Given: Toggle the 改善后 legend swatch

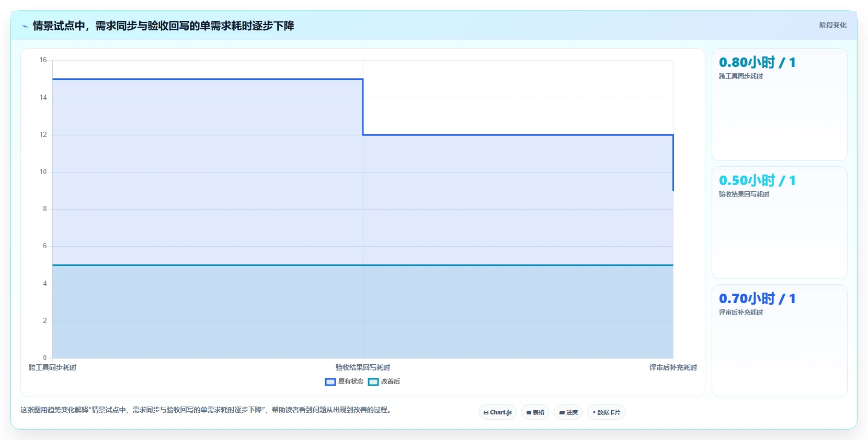Looking at the screenshot, I should [373, 382].
